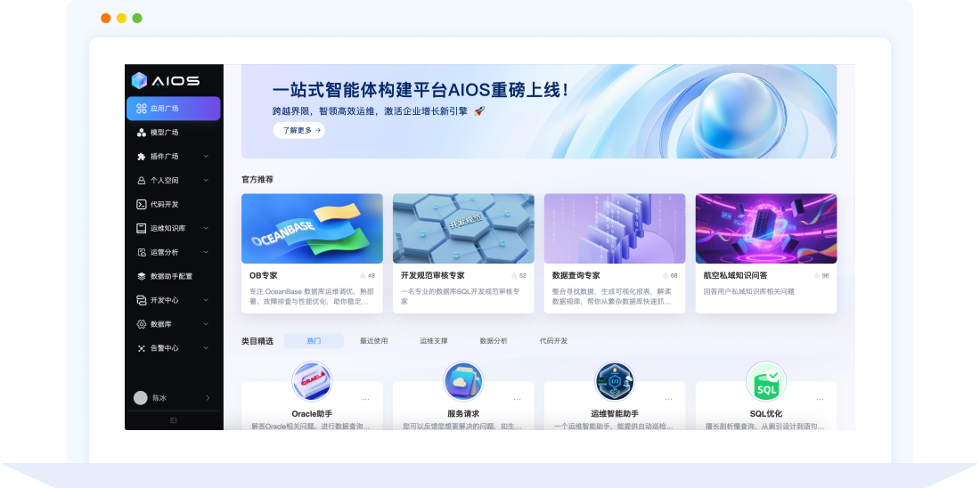The image size is (980, 488).
Task: Open more options on Oracle助手 card
Action: [x=365, y=399]
